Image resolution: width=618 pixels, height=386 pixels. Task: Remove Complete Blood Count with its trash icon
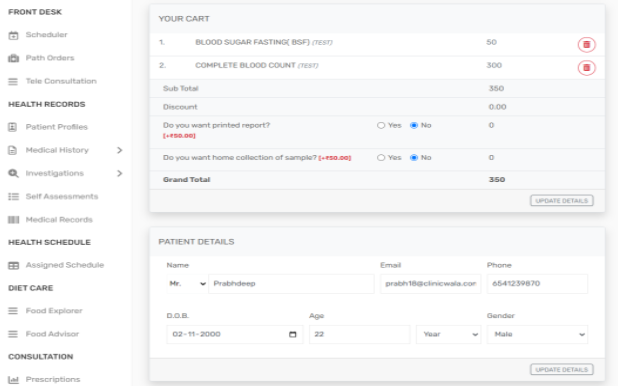coord(586,68)
